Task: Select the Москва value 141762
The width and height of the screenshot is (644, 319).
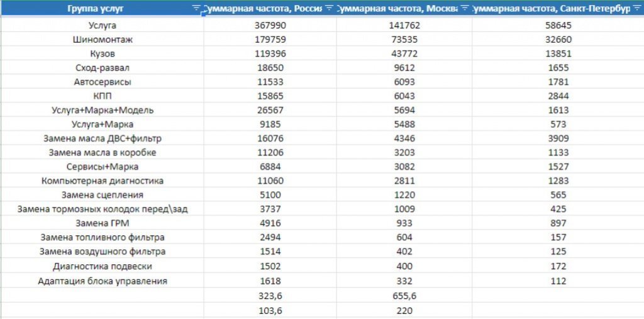Action: (x=404, y=26)
